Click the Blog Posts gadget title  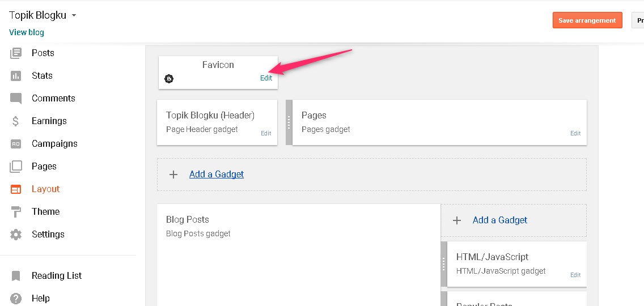pyautogui.click(x=187, y=220)
